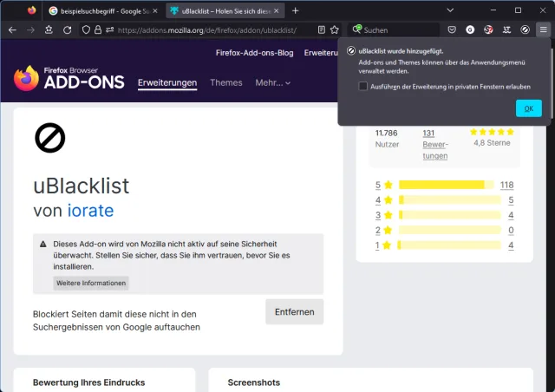
Task: Confirm notification with OK button
Action: (528, 108)
